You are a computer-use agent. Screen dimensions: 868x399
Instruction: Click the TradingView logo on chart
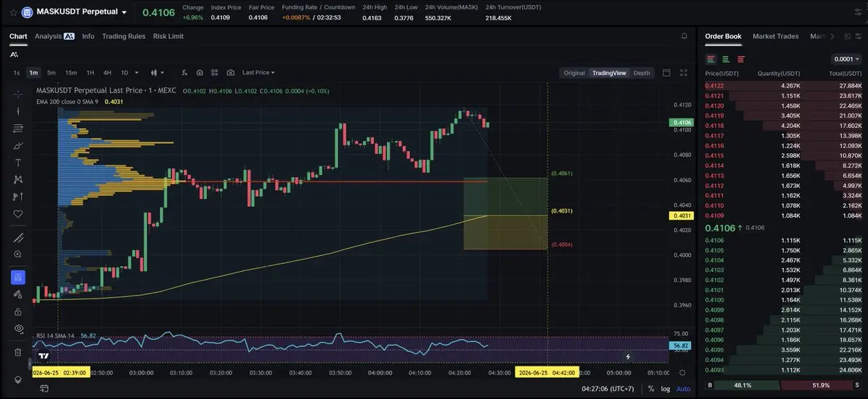click(44, 356)
